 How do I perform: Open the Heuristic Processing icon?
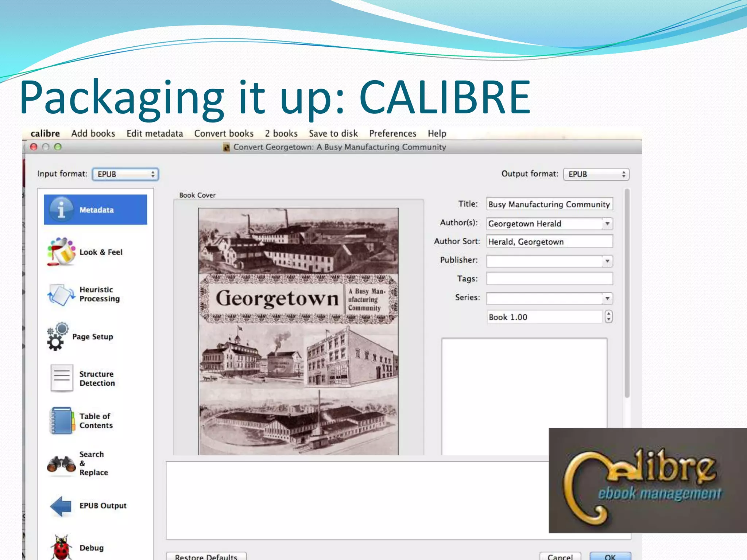pyautogui.click(x=61, y=294)
